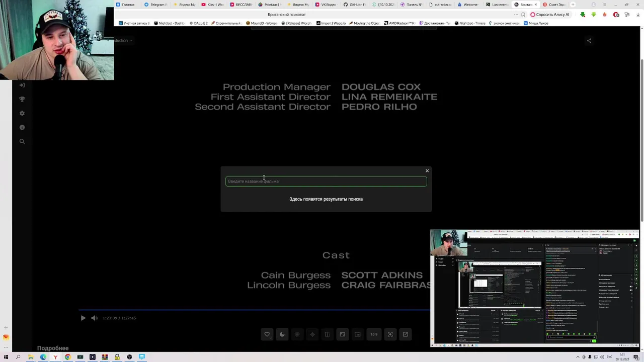Screen dimensions: 644x362
Task: Open File Explorer from the taskbar
Action: coord(31,357)
